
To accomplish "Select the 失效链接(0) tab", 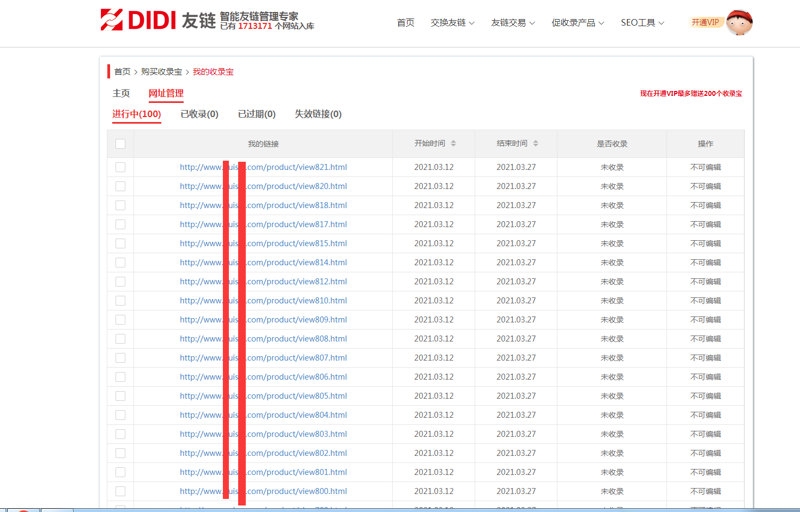I will (x=318, y=114).
